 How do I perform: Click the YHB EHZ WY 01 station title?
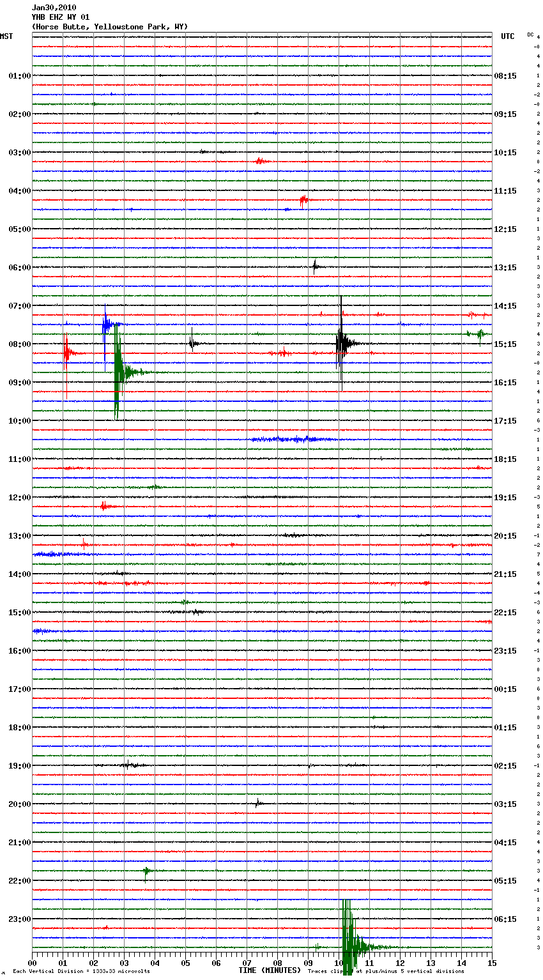tap(61, 17)
